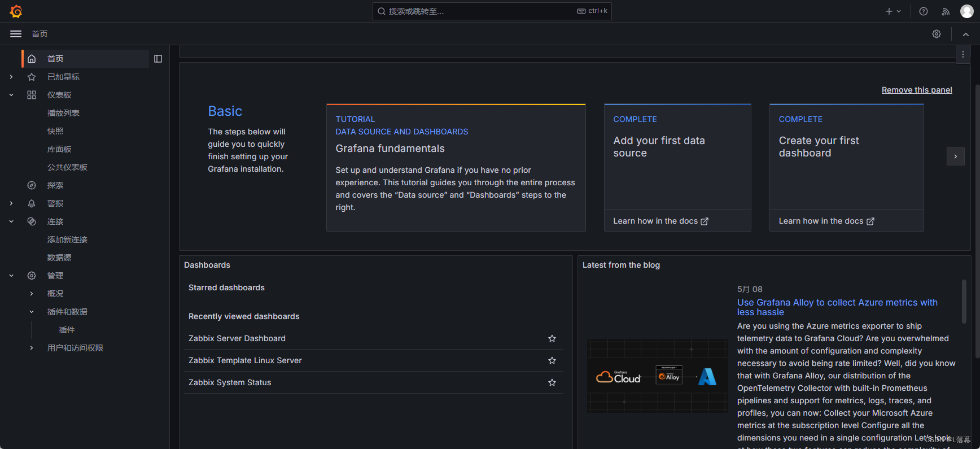This screenshot has width=980, height=449.
Task: Open 插件 in the sidebar
Action: click(x=67, y=330)
